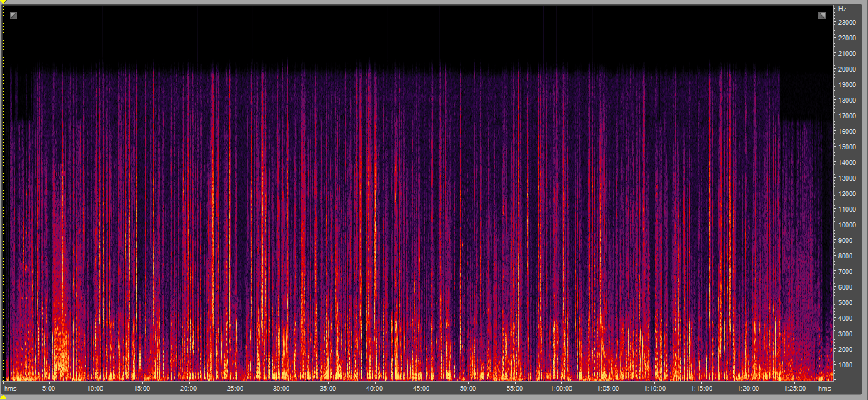Click the hms label preceding the 5:00 mark
The height and width of the screenshot is (400, 868).
10,389
